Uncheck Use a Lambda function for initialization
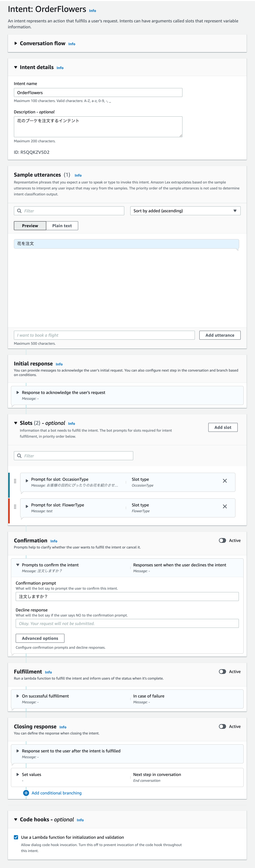255x868 pixels. point(16,837)
